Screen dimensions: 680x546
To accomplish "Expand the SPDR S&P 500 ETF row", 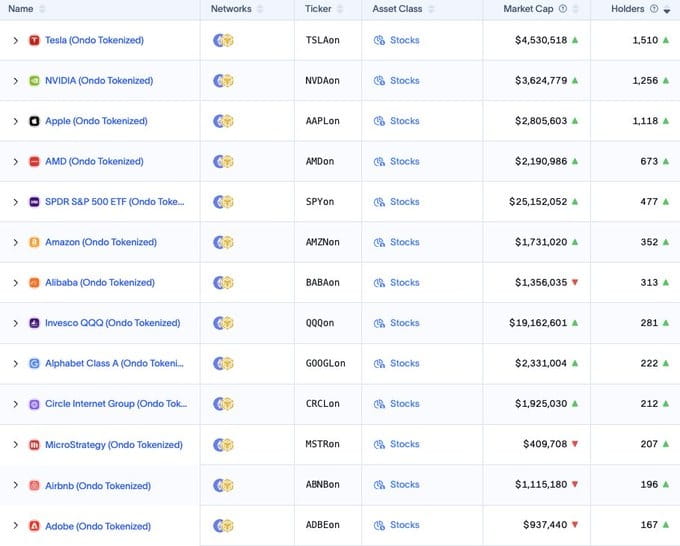I will 15,202.
